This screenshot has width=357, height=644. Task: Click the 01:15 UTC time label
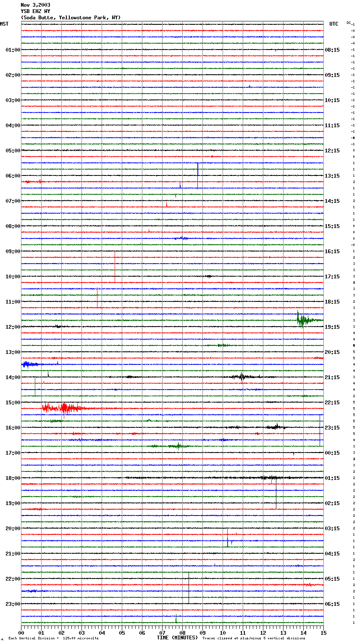click(332, 478)
